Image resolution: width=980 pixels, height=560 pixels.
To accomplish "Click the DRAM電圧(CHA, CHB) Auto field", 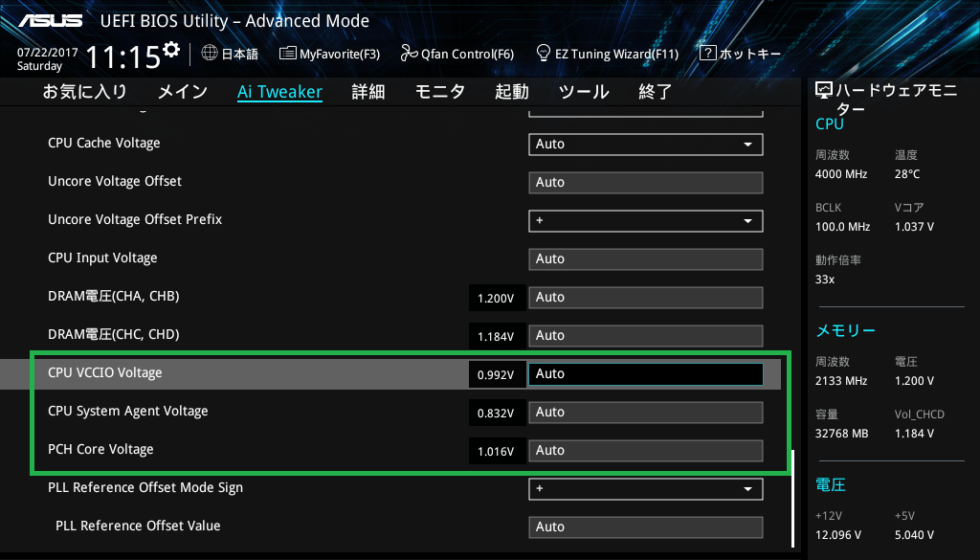I will [x=646, y=298].
